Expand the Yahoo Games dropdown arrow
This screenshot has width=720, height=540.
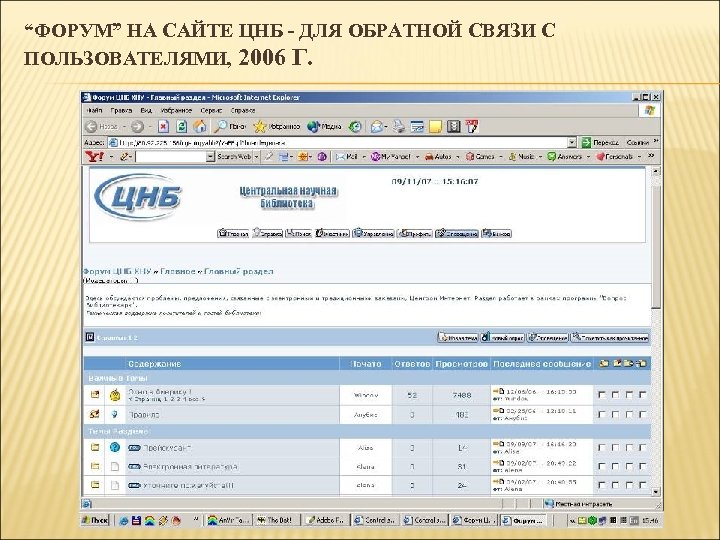point(501,157)
